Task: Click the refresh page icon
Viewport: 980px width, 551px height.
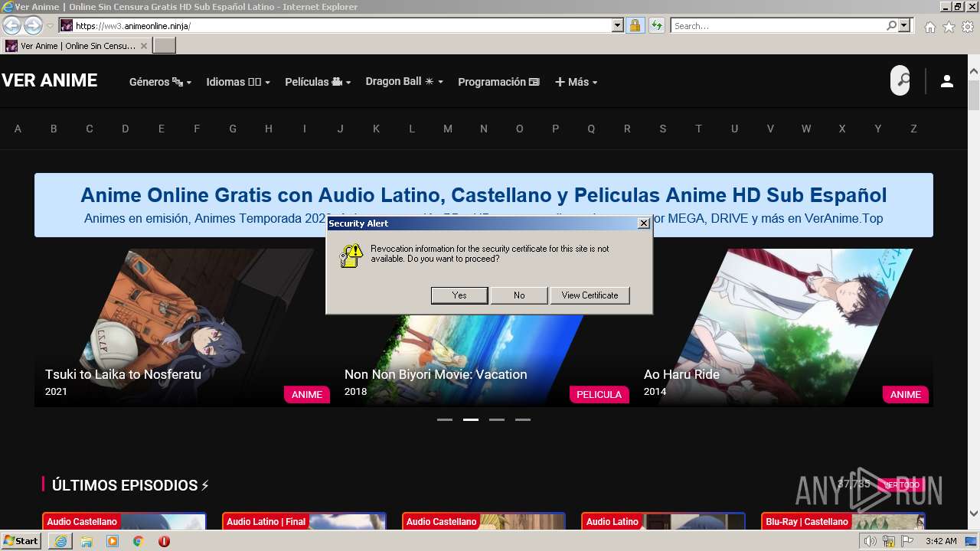Action: click(656, 25)
